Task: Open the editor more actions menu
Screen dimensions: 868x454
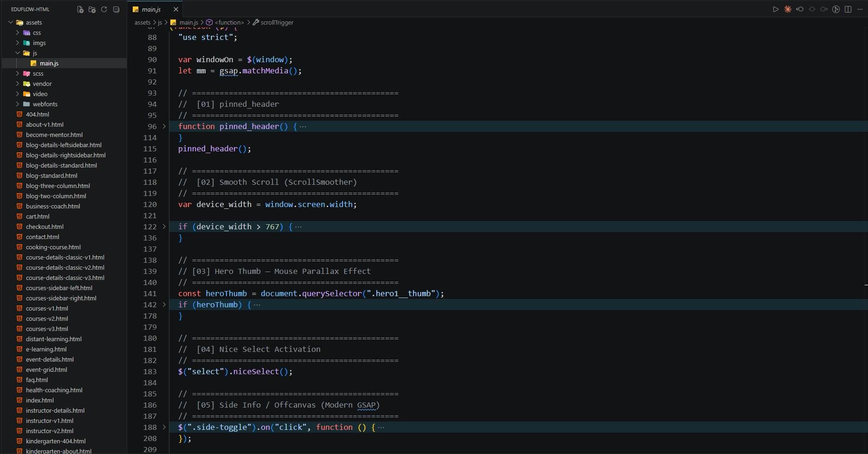Action: coord(860,9)
